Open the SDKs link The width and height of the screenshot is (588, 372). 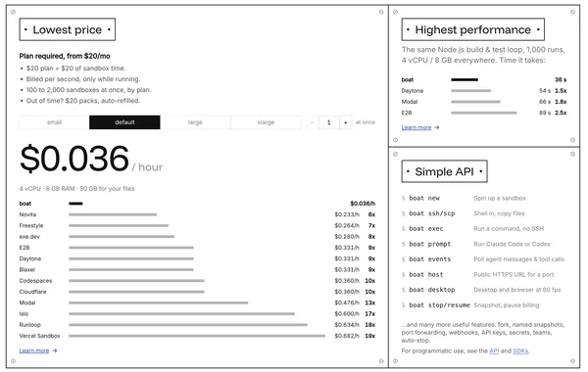[520, 351]
